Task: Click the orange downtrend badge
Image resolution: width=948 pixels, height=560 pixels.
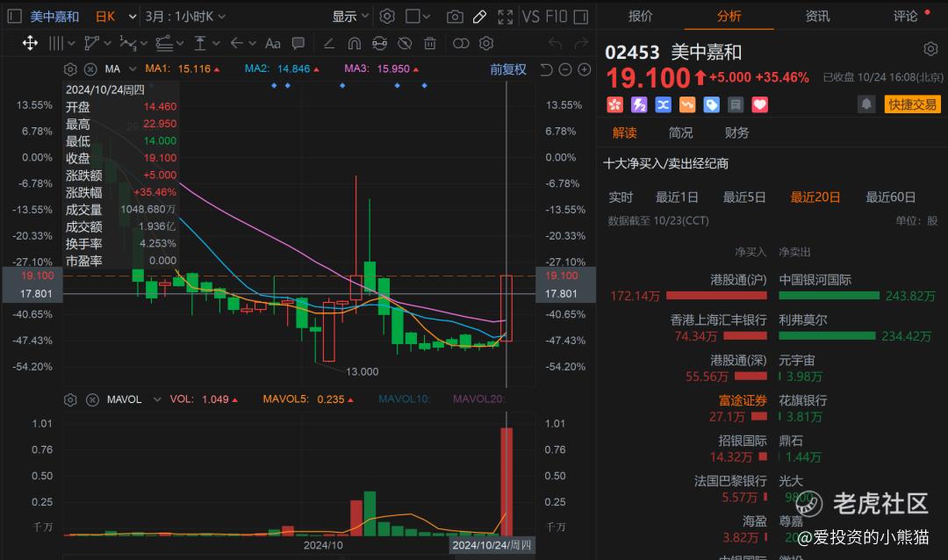Action: (687, 104)
